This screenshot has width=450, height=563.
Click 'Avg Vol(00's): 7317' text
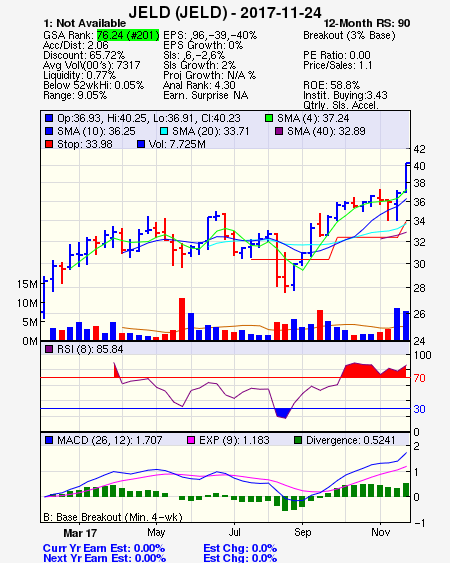(92, 65)
